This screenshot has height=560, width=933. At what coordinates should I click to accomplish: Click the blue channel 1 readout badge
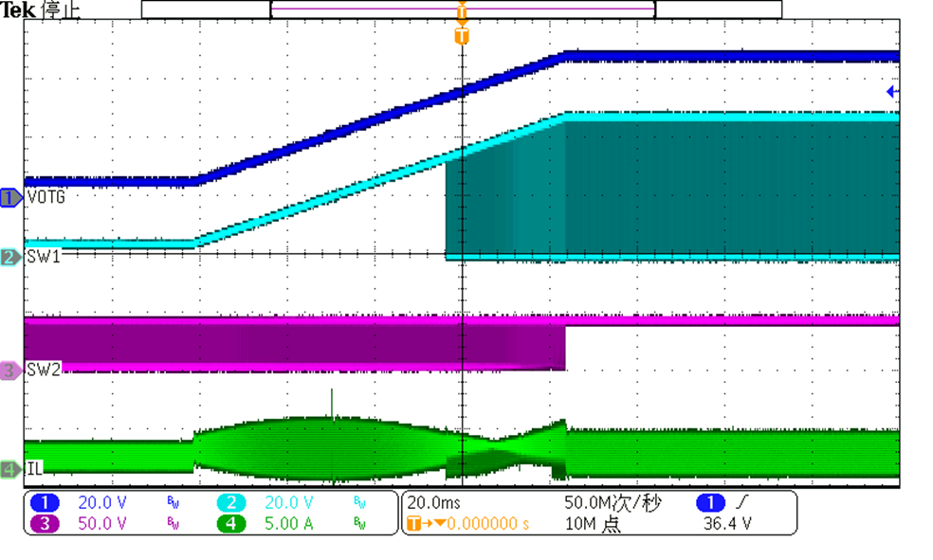pyautogui.click(x=46, y=502)
